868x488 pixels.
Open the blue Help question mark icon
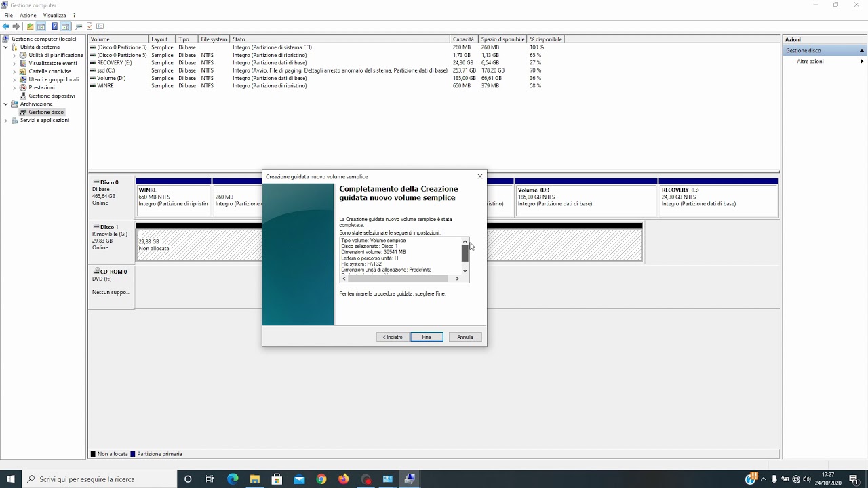coord(54,26)
